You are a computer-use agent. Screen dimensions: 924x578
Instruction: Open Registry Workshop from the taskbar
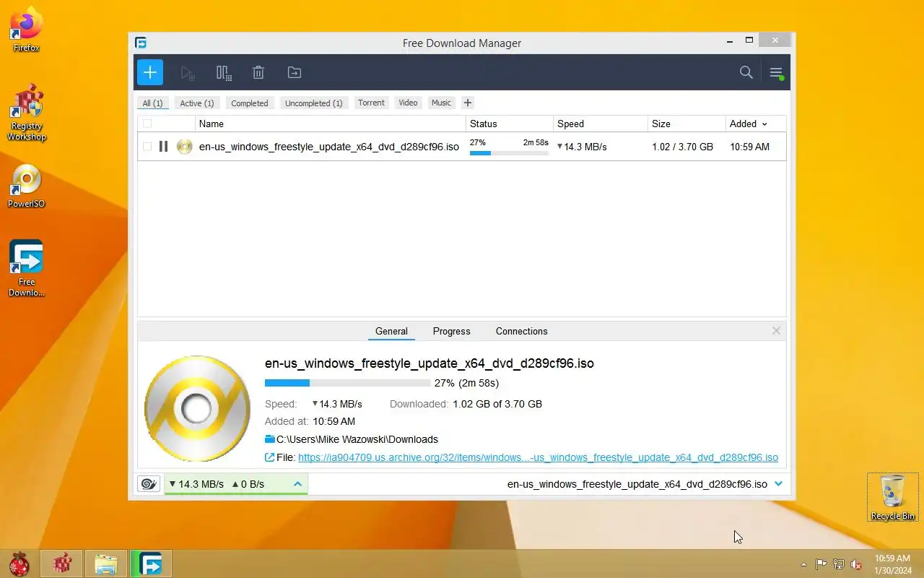[62, 564]
